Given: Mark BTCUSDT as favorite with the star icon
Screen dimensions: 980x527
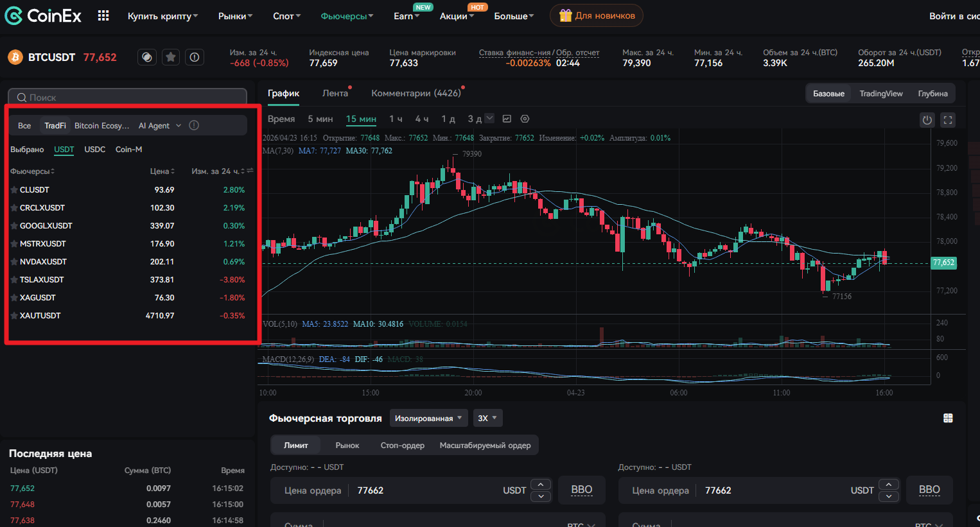Looking at the screenshot, I should click(170, 57).
